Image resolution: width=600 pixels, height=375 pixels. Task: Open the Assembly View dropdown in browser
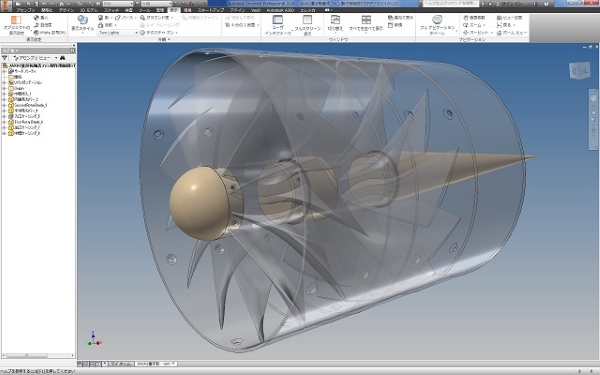[35, 58]
